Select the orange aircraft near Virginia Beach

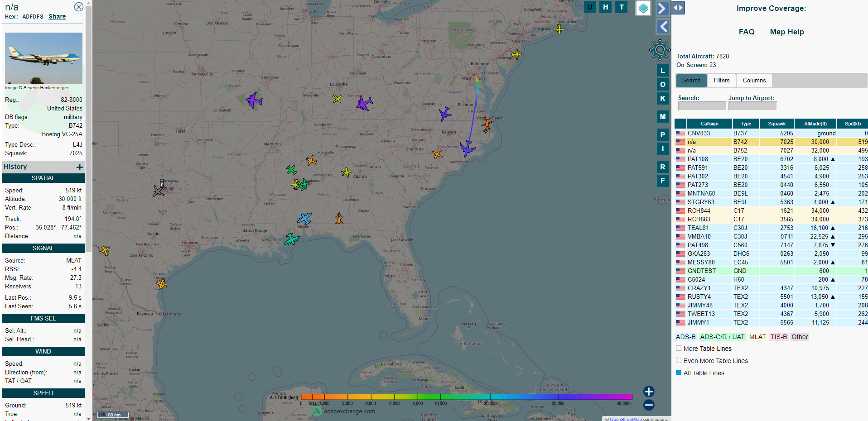487,124
